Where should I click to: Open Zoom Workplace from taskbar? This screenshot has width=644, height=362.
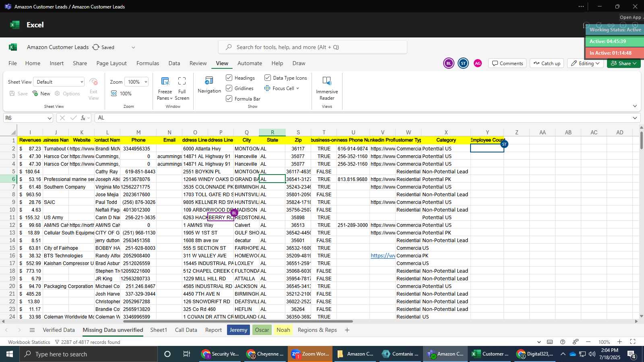tap(310, 354)
